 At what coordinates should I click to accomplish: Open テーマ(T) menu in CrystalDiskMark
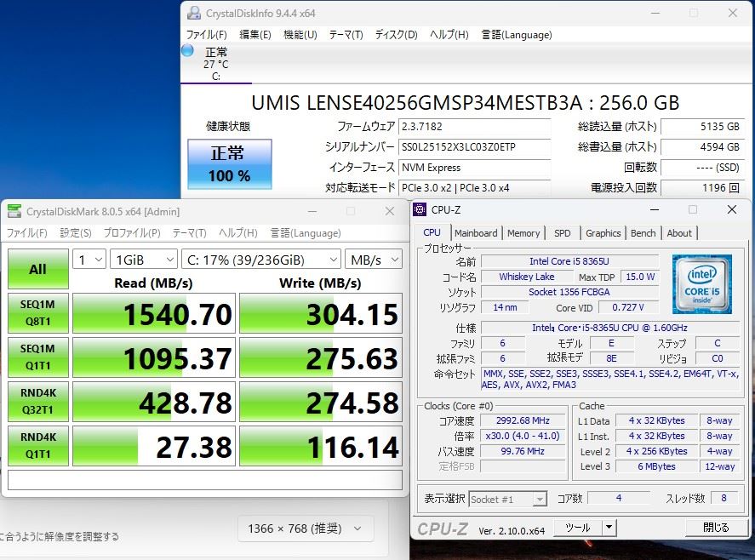coord(189,233)
